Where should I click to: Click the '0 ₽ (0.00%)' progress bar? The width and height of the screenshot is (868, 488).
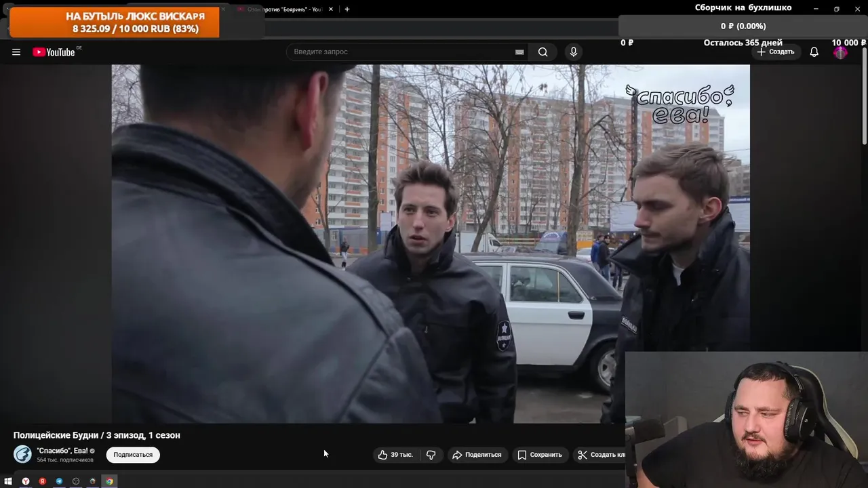pyautogui.click(x=743, y=26)
